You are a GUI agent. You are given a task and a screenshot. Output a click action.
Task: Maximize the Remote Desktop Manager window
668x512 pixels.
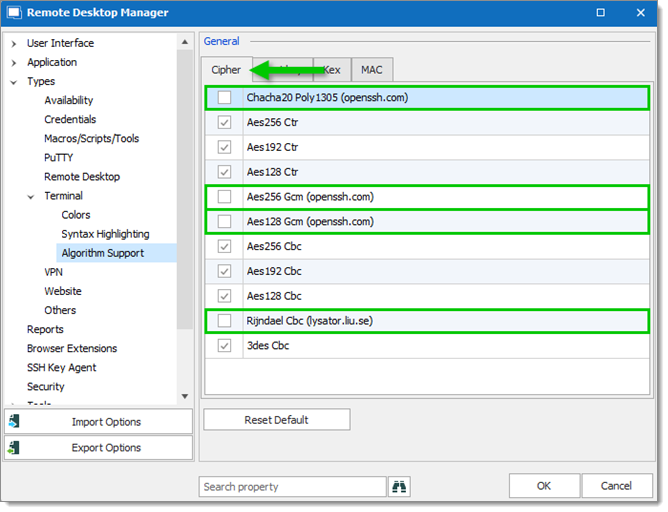600,13
